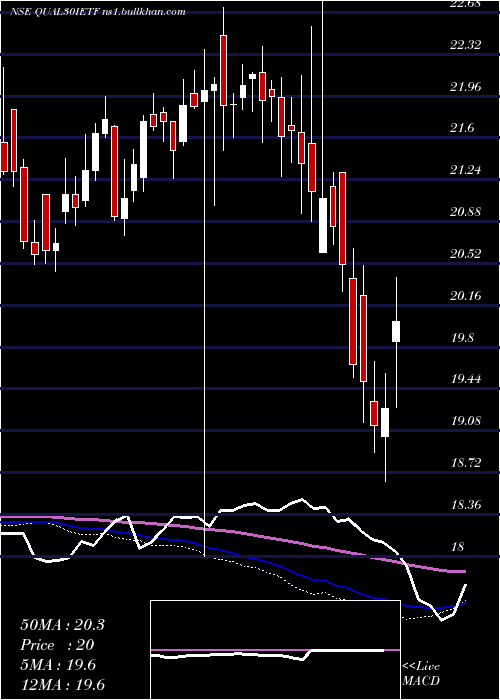Click the Price : 20 legend text
This screenshot has width=500, height=700.
coord(57,645)
